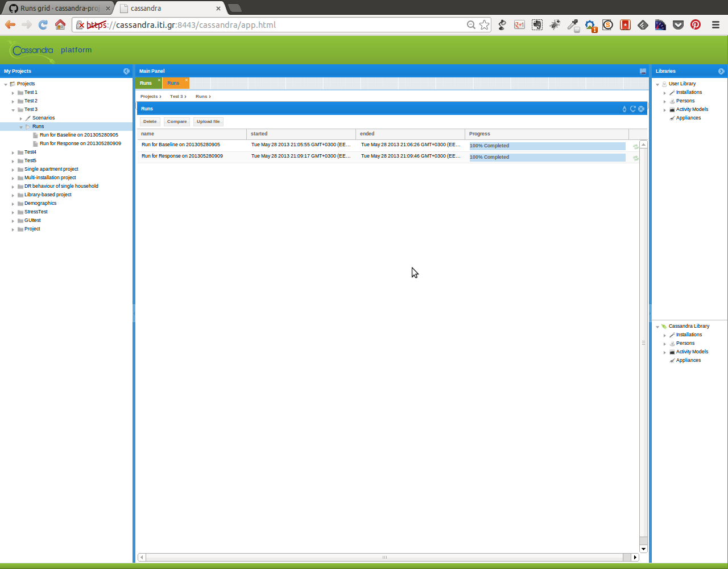Click Baseline run 100% Completed progress bar

click(x=547, y=146)
